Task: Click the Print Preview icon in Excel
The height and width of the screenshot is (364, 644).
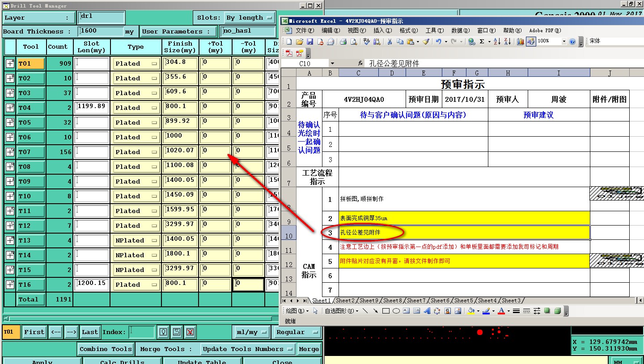Action: (x=353, y=42)
